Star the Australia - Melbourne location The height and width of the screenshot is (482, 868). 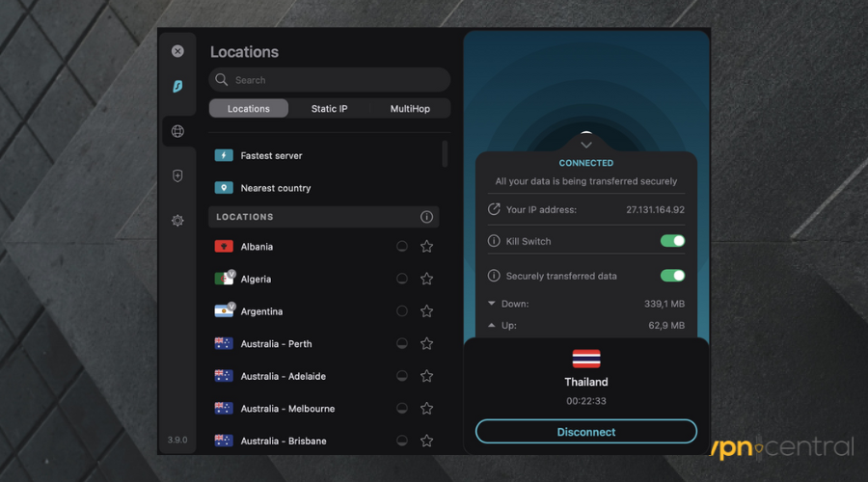[x=426, y=409]
